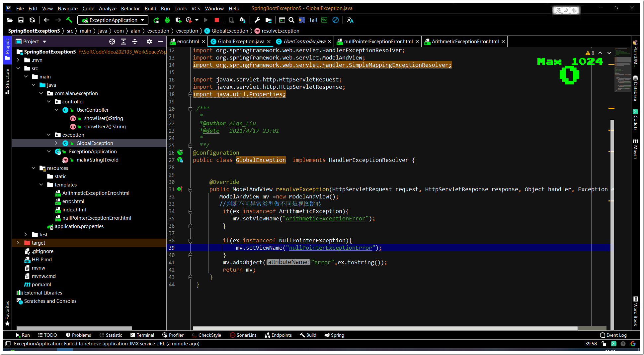Open the Navigate menu

tap(67, 8)
